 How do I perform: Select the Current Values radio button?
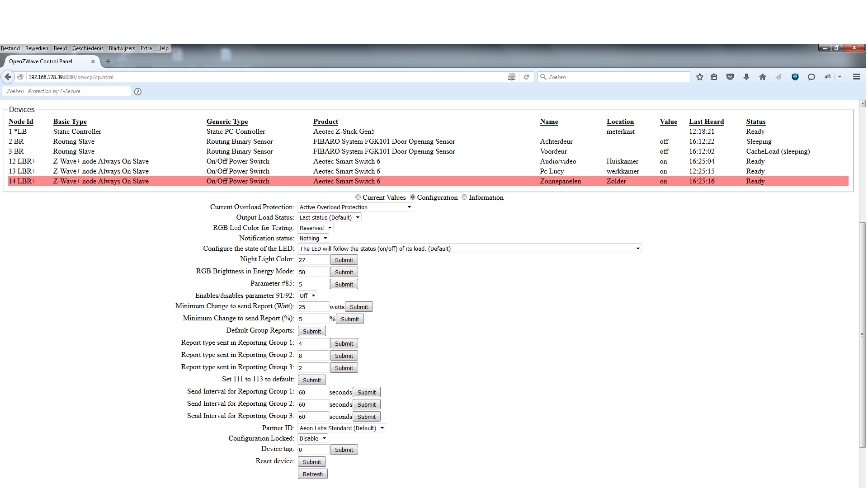pos(358,197)
